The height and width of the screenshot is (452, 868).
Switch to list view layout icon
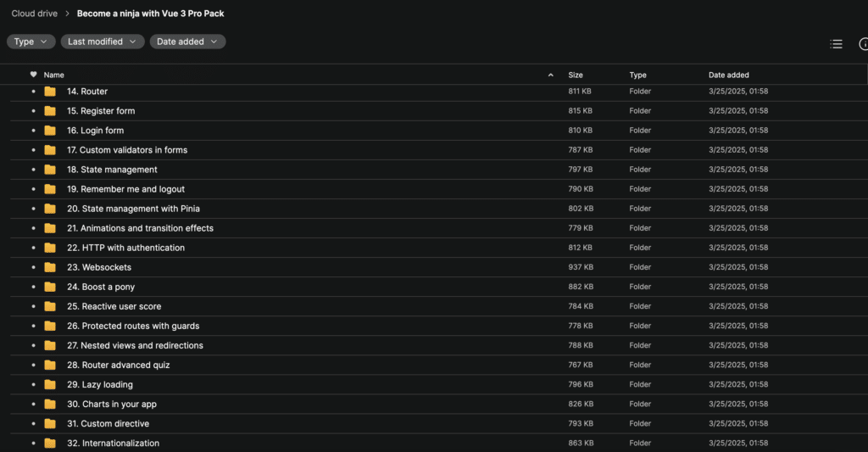pyautogui.click(x=836, y=44)
